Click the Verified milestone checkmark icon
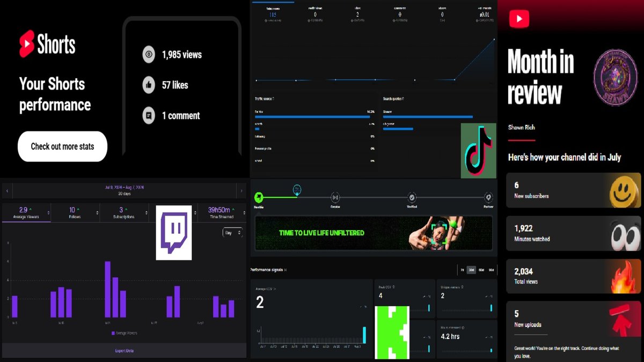 (x=412, y=197)
